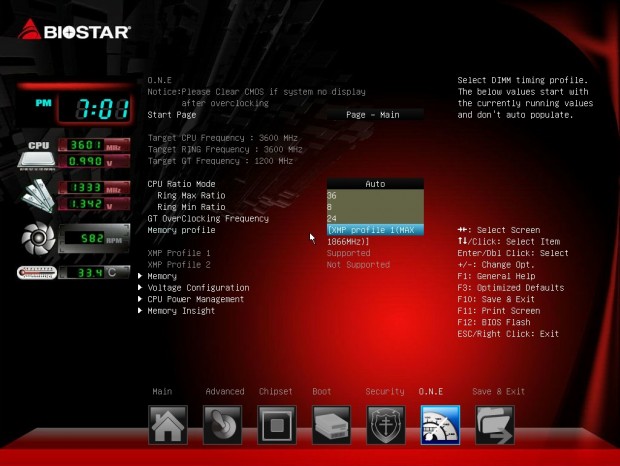Expand the Memory submenu
Viewport: 620px width, 466px height.
coord(162,276)
